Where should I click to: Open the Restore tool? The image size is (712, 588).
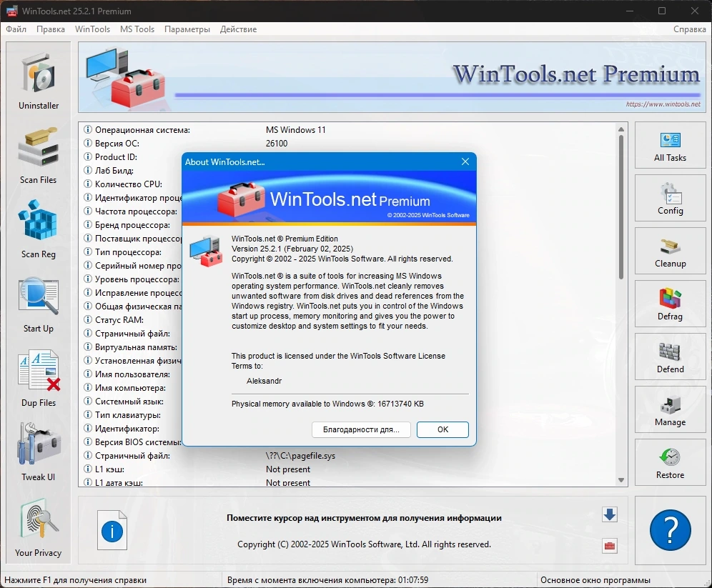pos(670,462)
